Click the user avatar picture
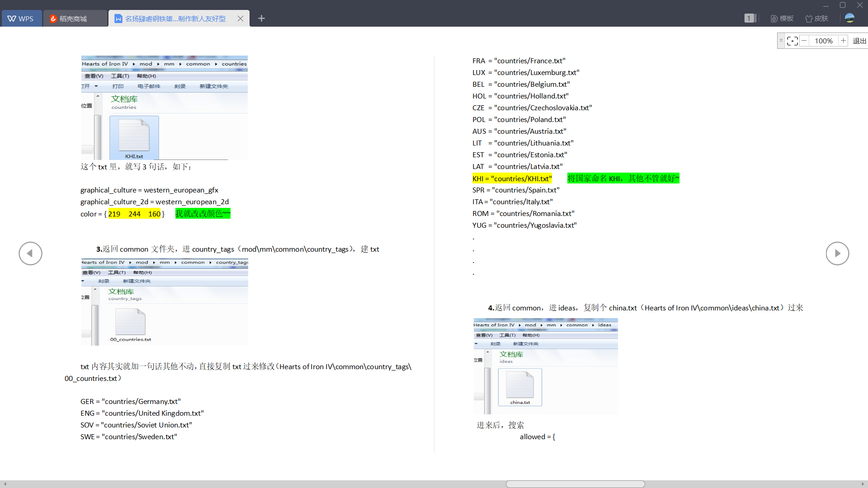 coord(849,18)
